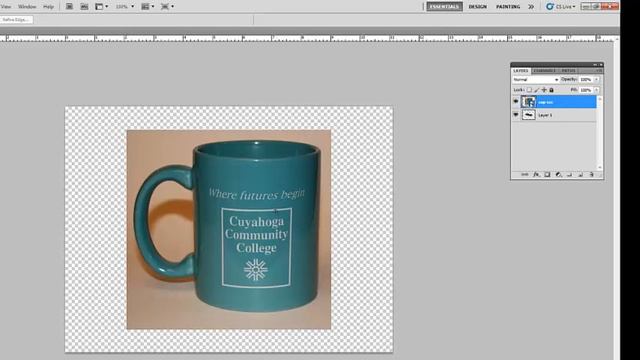Open the blend mode Normal dropdown
The width and height of the screenshot is (640, 360).
pyautogui.click(x=536, y=80)
